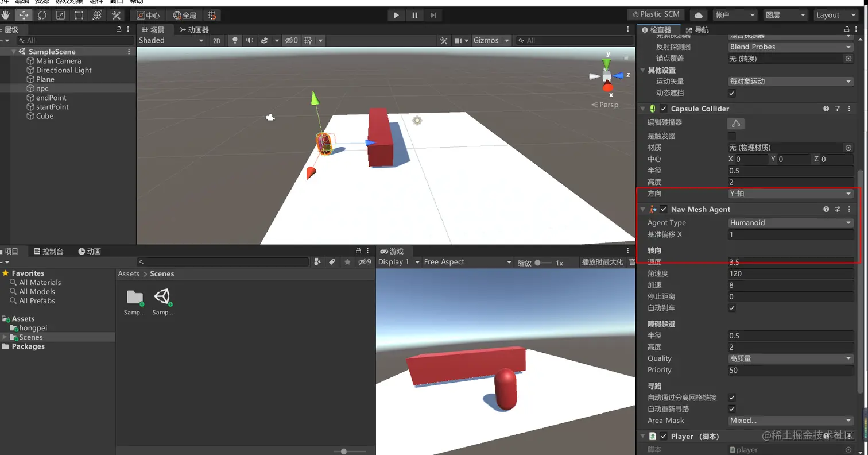Image resolution: width=868 pixels, height=455 pixels.
Task: Open the 帐户 account dropdown
Action: (735, 15)
